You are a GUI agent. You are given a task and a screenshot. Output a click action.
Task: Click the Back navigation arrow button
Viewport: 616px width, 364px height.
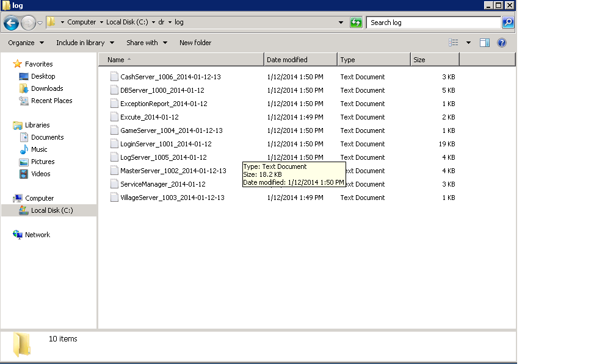point(11,23)
